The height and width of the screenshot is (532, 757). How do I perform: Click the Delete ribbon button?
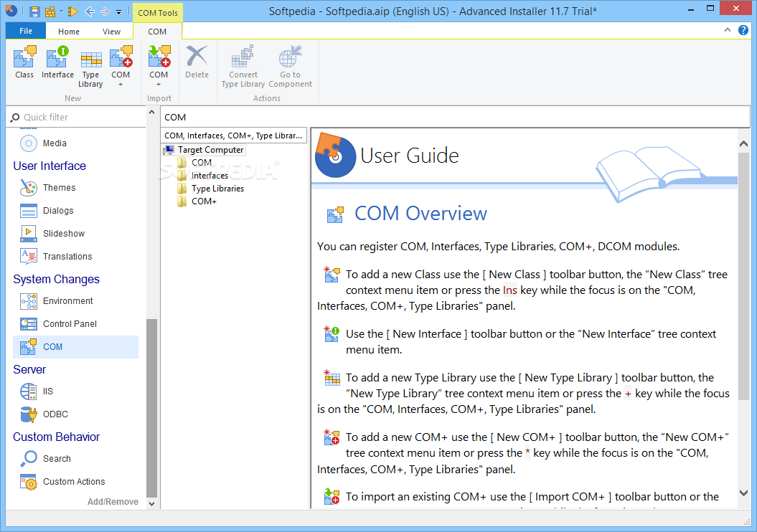tap(197, 62)
